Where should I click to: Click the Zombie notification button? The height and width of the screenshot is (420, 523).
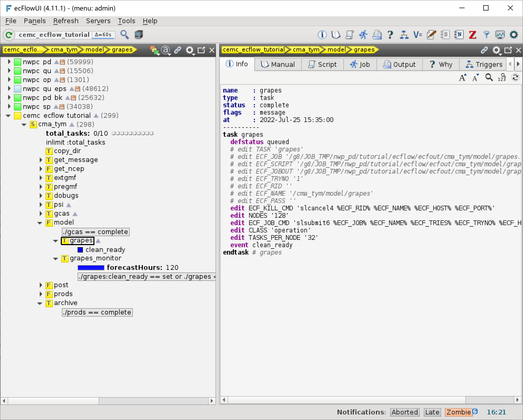tap(459, 412)
